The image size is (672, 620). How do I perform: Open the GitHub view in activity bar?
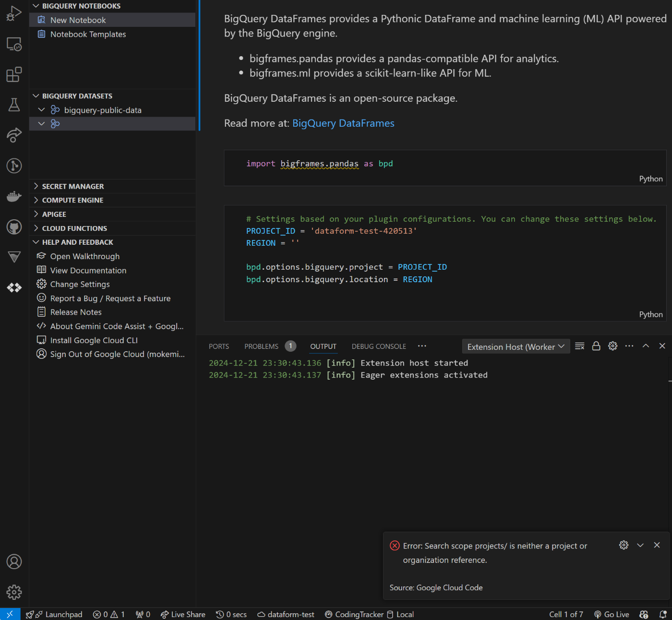pos(14,227)
